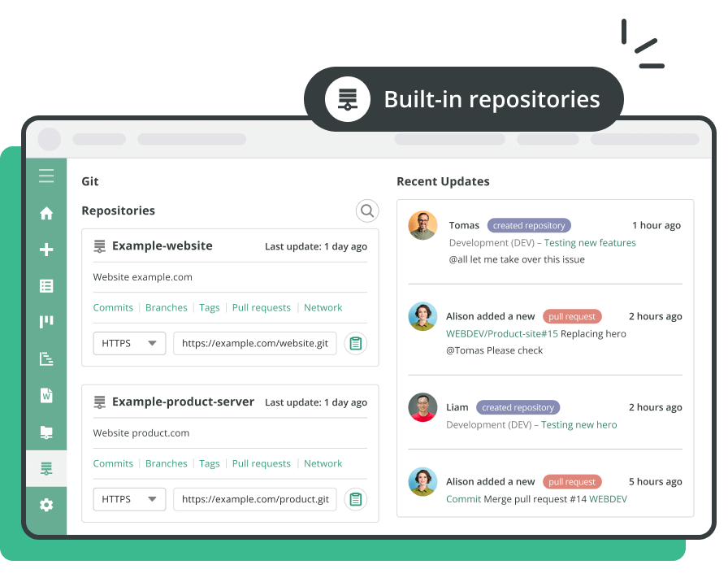The height and width of the screenshot is (582, 728).
Task: Open Pull requests tab of Example-product-server
Action: click(261, 463)
